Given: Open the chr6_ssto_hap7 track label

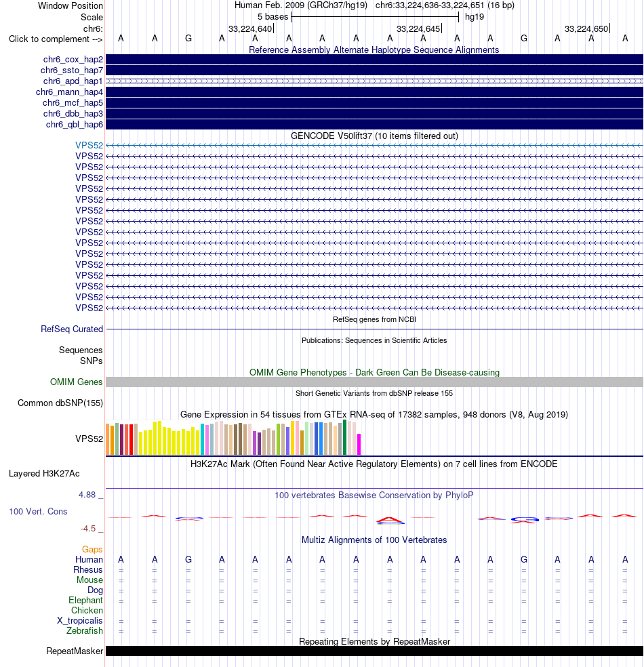Looking at the screenshot, I should pyautogui.click(x=71, y=70).
